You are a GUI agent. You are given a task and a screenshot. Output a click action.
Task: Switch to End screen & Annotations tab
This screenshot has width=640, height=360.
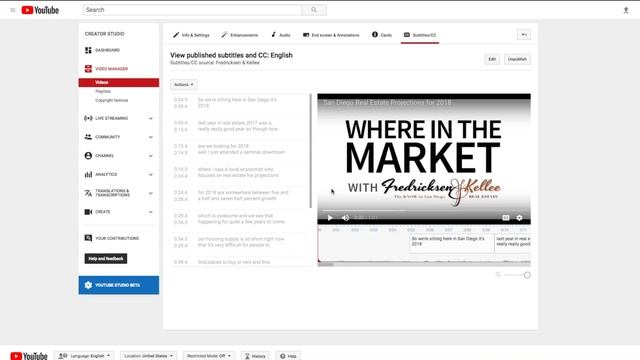(x=331, y=35)
